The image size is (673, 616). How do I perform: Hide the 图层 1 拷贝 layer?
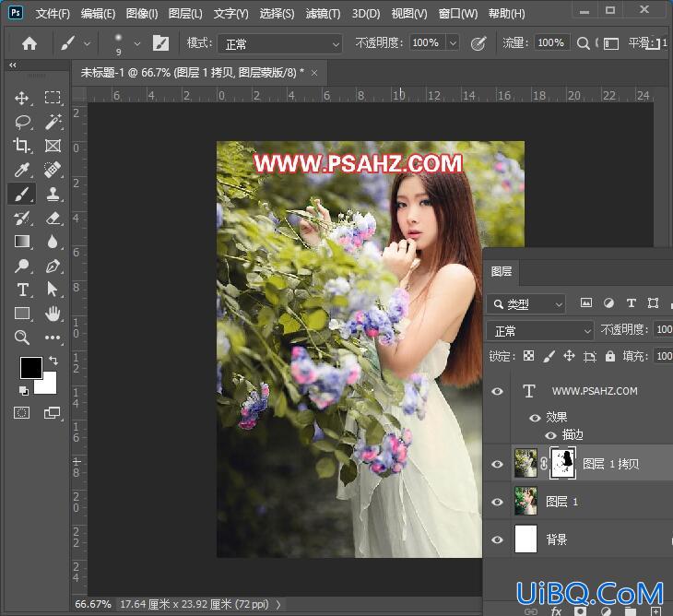click(x=497, y=464)
